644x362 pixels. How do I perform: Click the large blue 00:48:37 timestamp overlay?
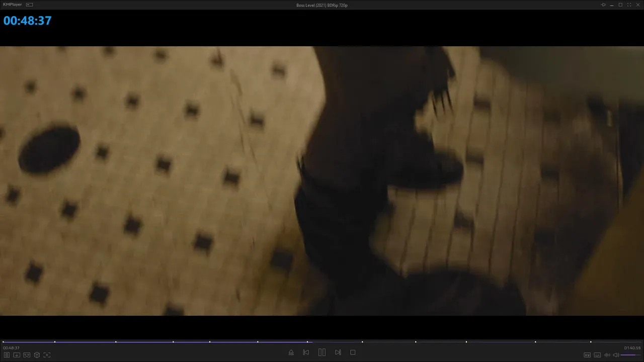coord(28,21)
